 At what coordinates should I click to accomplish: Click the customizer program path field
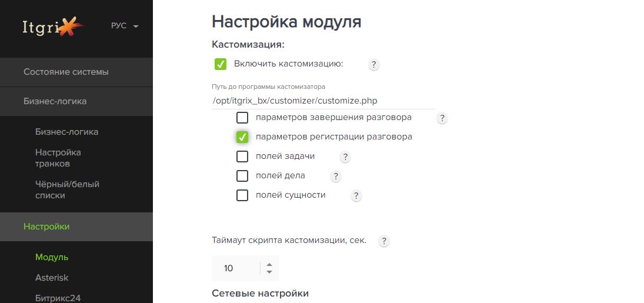pyautogui.click(x=323, y=101)
